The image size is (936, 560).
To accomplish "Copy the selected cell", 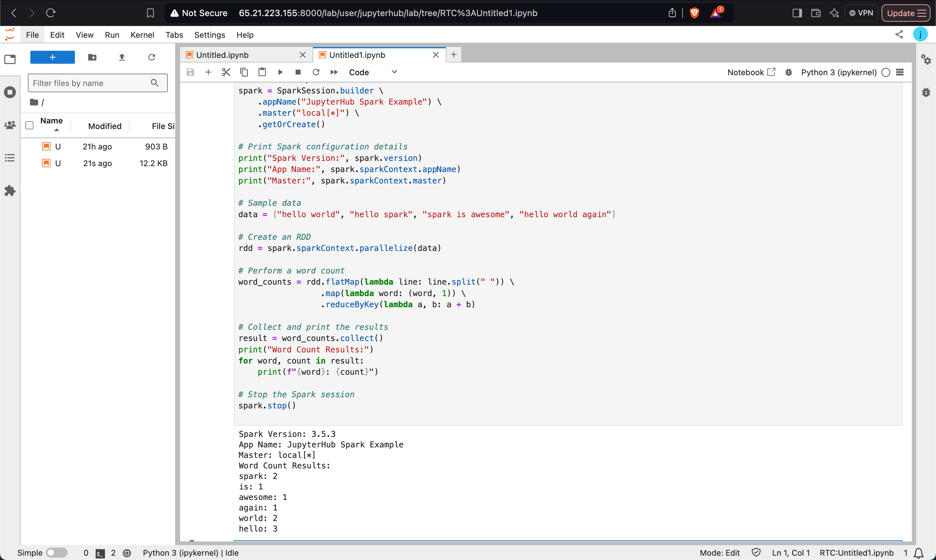I will (x=244, y=72).
